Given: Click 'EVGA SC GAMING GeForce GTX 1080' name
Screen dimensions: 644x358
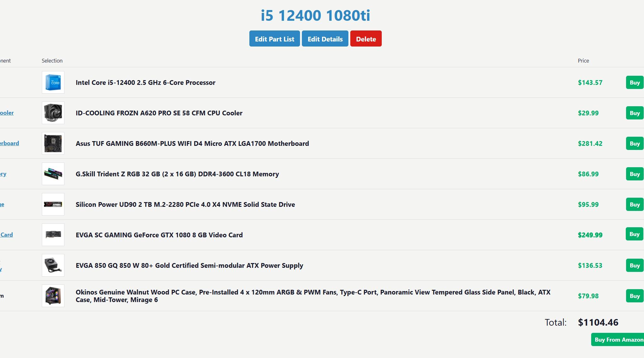Looking at the screenshot, I should [133, 235].
